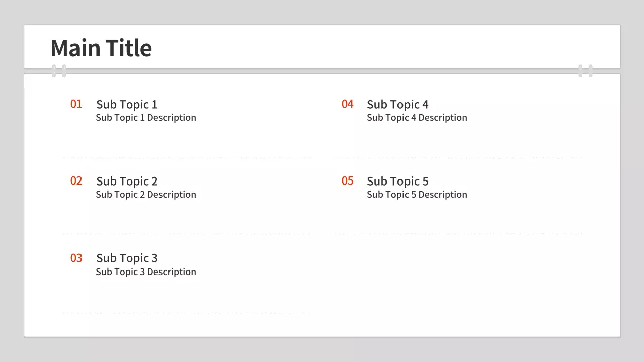Screen dimensions: 644x362
Task: Select the red number 01
Action: [x=76, y=104]
